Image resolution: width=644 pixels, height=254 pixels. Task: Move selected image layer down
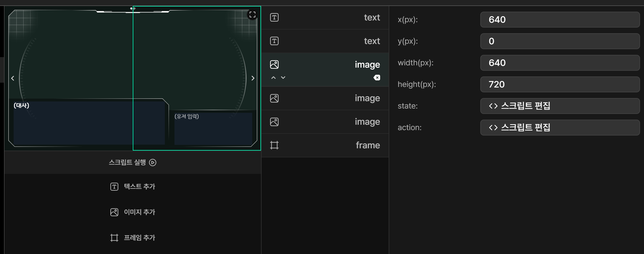283,78
